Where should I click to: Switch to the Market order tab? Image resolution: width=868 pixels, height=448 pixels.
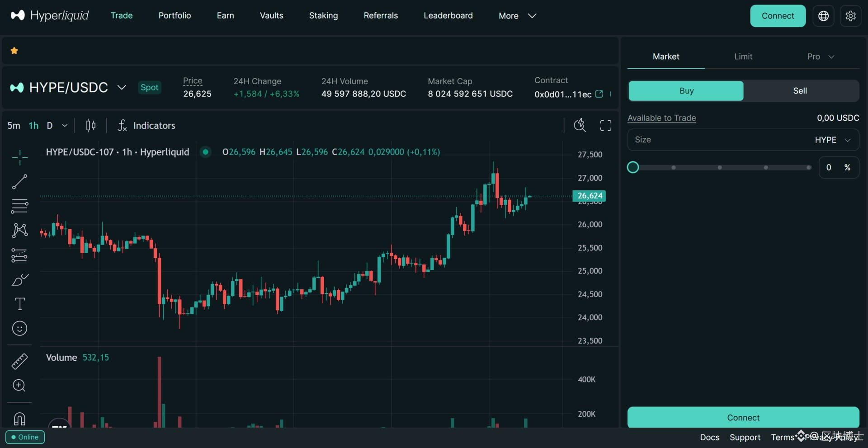coord(666,57)
